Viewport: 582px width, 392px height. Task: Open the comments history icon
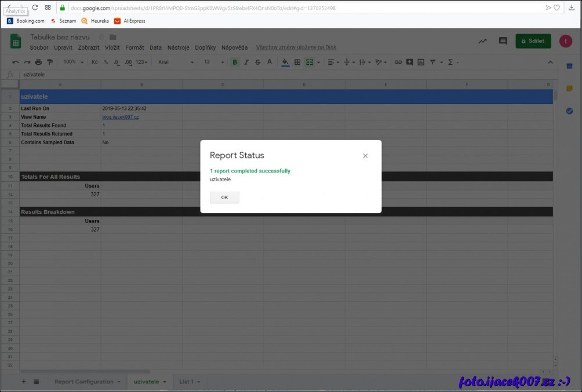coord(503,41)
